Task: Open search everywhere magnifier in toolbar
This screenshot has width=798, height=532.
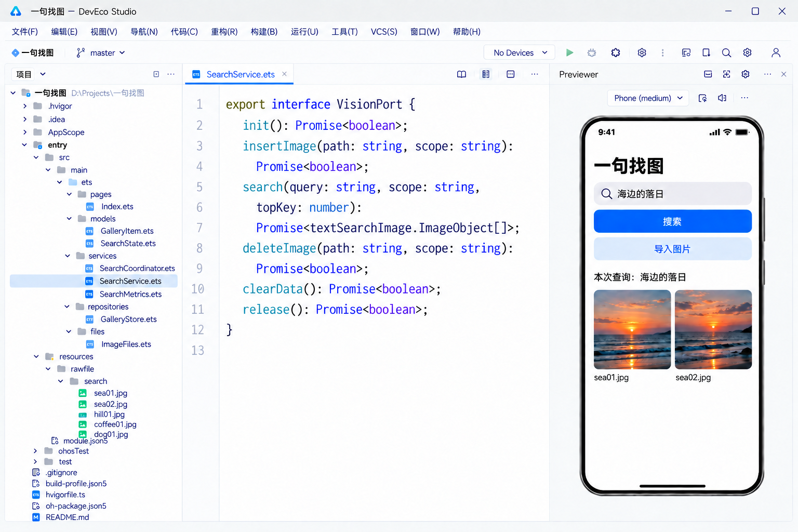Action: click(x=726, y=52)
